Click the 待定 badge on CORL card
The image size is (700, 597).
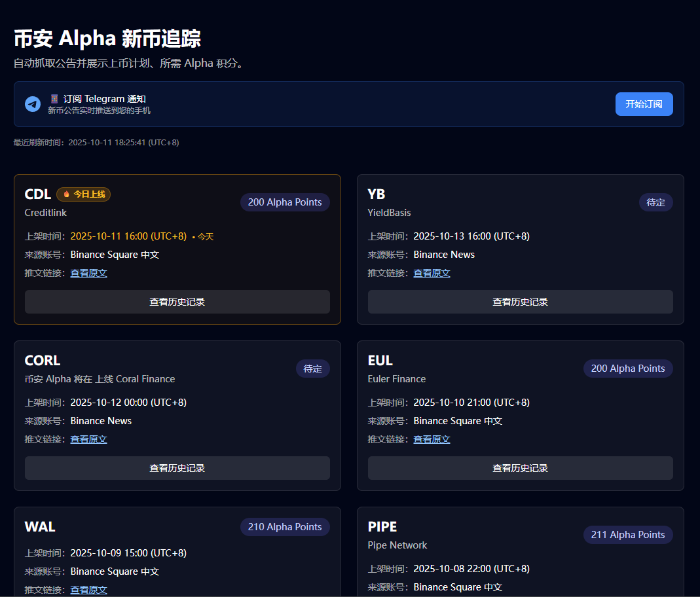(x=312, y=369)
